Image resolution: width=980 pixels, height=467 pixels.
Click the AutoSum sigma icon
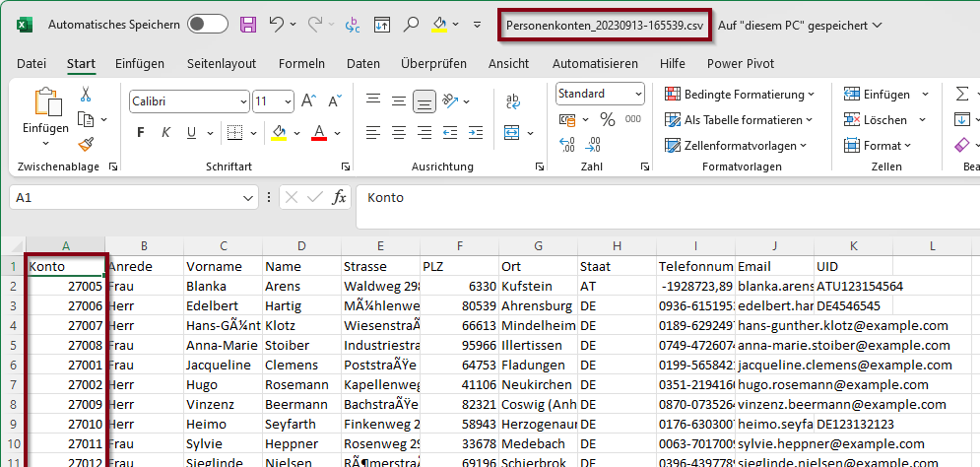point(962,94)
